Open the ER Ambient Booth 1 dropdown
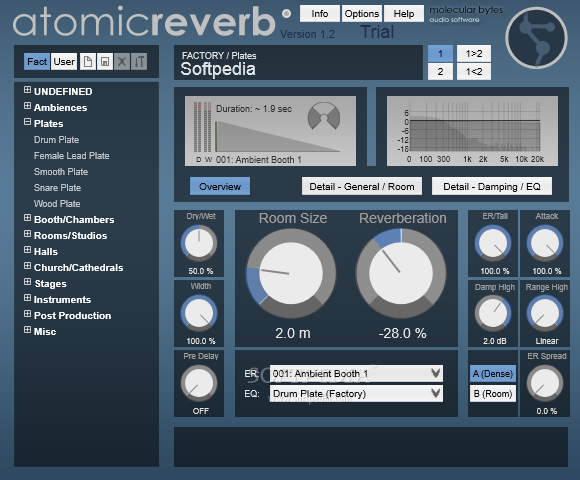This screenshot has width=580, height=480. pos(356,373)
